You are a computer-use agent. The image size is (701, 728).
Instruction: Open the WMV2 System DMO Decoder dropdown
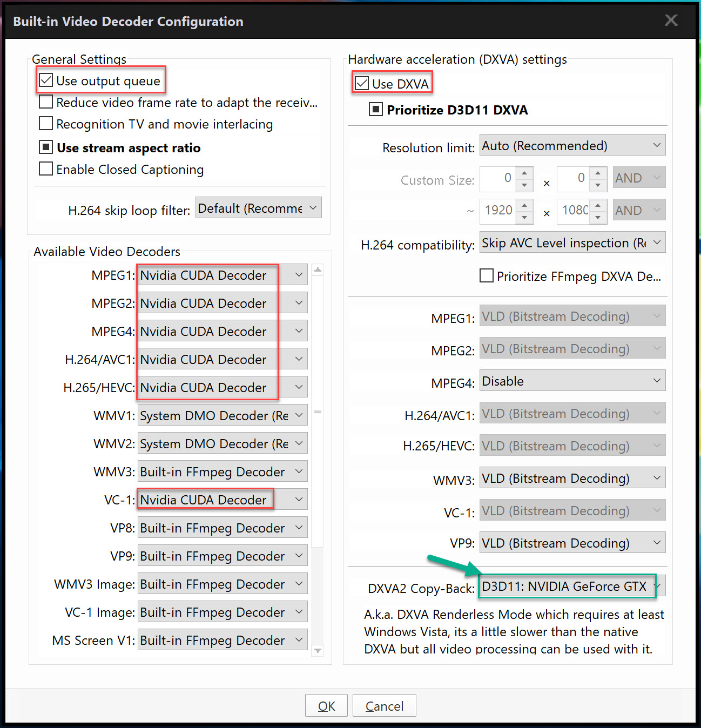223,443
